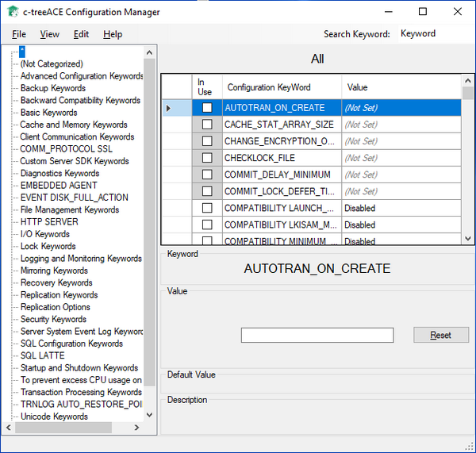476x453 pixels.
Task: Select EVENT DISK_FULL_ACTION tree item
Action: tap(74, 198)
